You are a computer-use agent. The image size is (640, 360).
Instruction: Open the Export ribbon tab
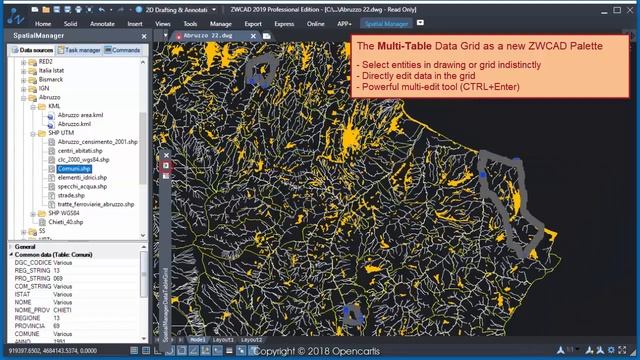tap(253, 24)
